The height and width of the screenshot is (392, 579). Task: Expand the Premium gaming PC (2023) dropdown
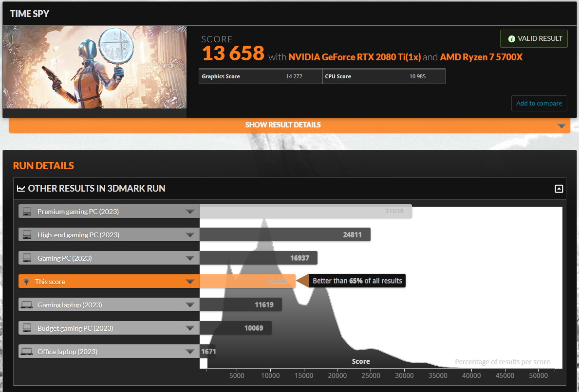[x=190, y=212]
